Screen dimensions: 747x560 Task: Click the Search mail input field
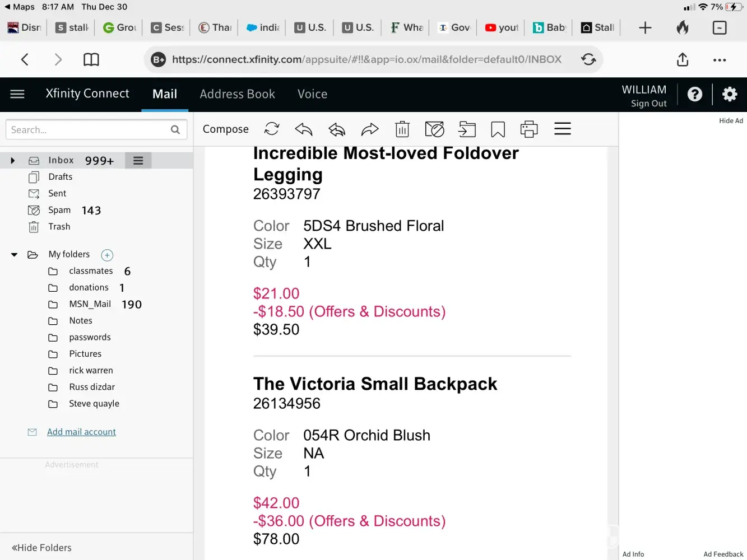click(89, 130)
